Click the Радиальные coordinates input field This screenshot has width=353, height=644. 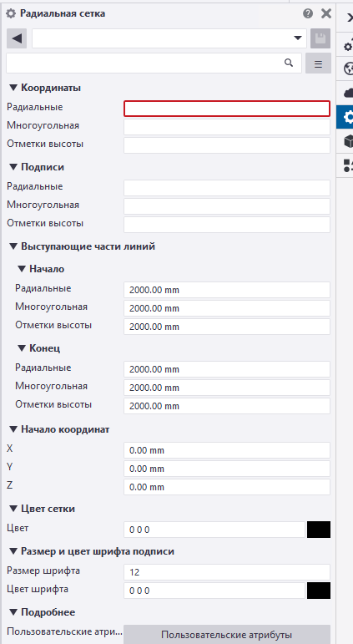[x=227, y=109]
